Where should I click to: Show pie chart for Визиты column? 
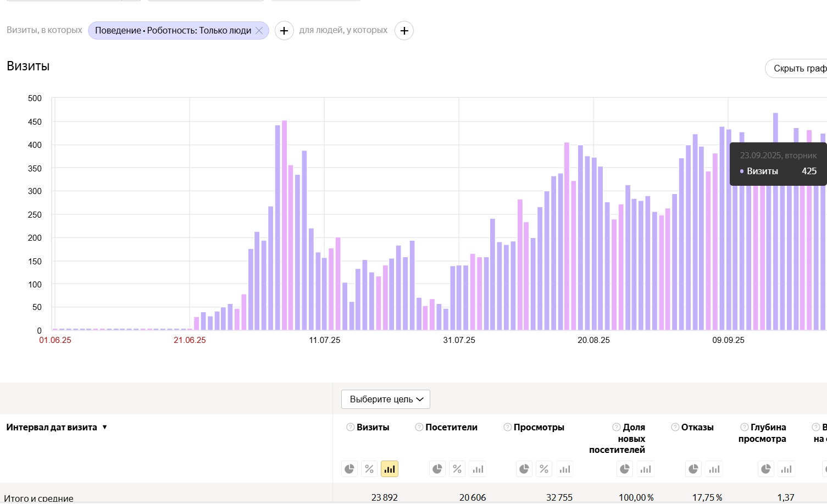click(349, 469)
